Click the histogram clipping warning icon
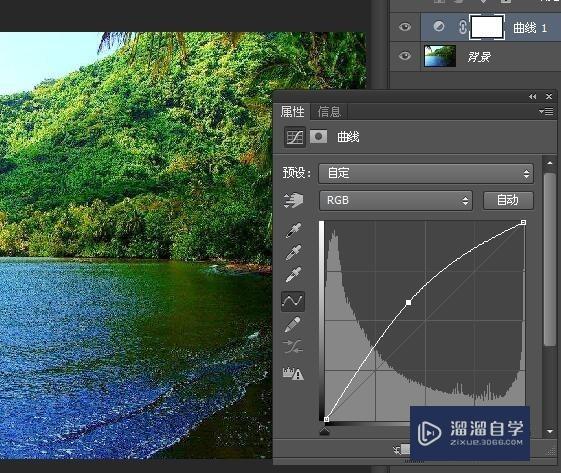Image resolution: width=561 pixels, height=473 pixels. coord(293,374)
